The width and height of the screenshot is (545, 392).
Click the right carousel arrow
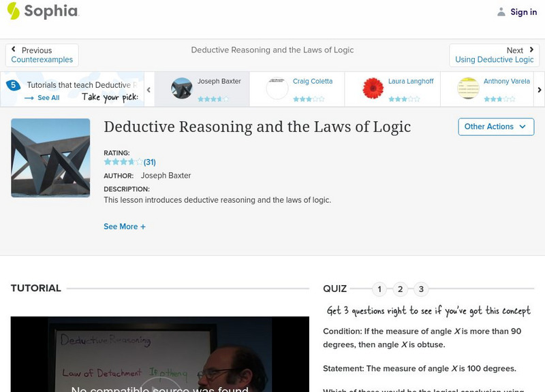(x=538, y=88)
